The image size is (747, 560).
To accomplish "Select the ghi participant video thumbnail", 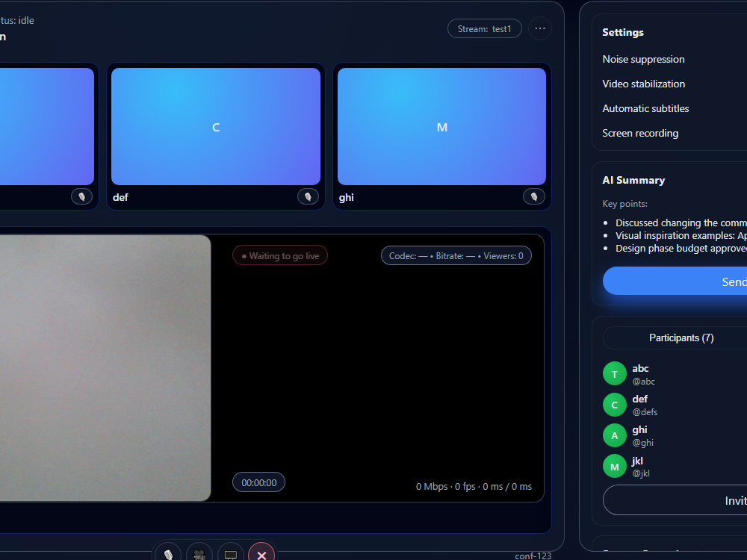I will (441, 127).
